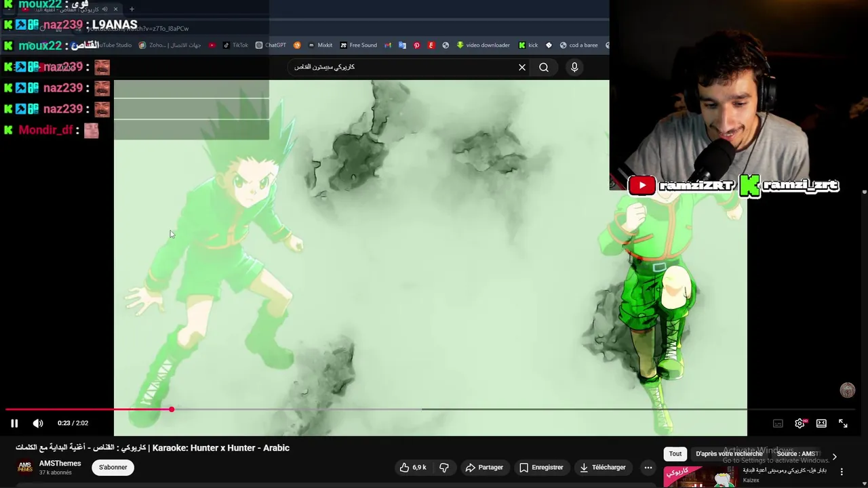This screenshot has width=868, height=488.
Task: Select the Tout filter chip
Action: coord(675,454)
